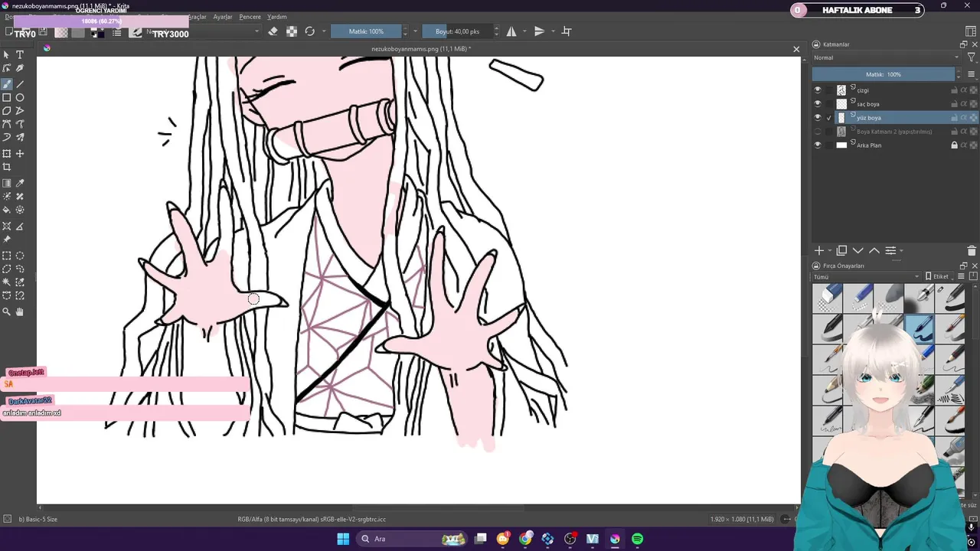Viewport: 980px width, 551px height.
Task: Select the Text tool in toolbox
Action: coord(20,55)
